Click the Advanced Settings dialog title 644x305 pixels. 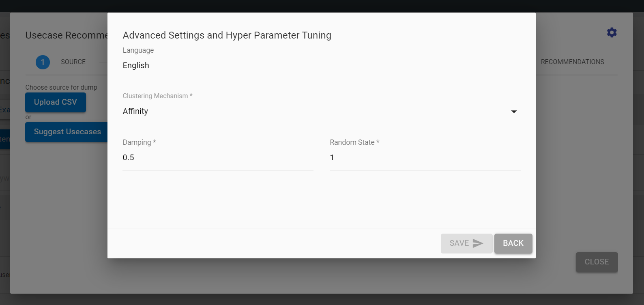227,35
